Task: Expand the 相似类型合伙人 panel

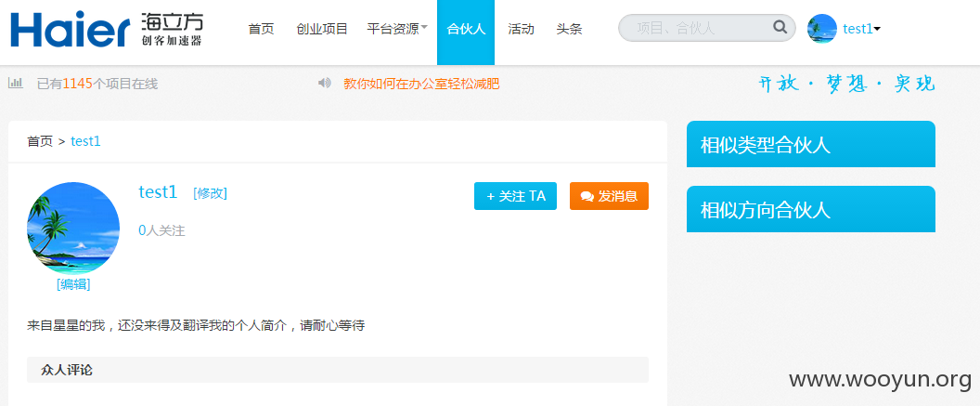Action: (x=810, y=144)
